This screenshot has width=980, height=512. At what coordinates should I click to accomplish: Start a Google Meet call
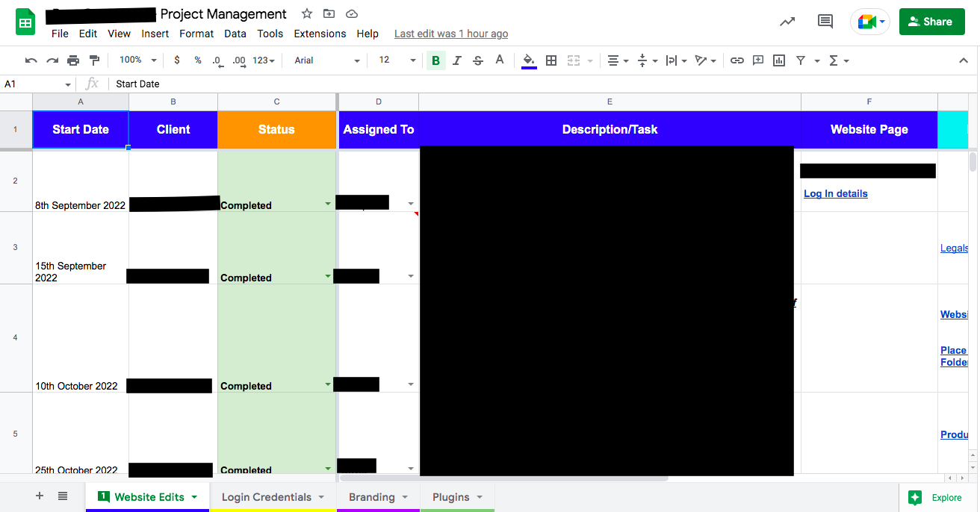pos(870,22)
